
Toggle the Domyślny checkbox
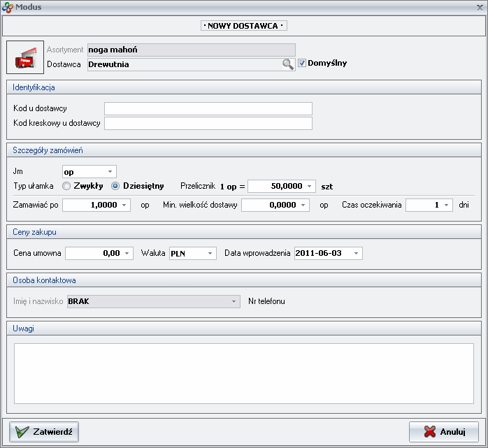[x=302, y=64]
